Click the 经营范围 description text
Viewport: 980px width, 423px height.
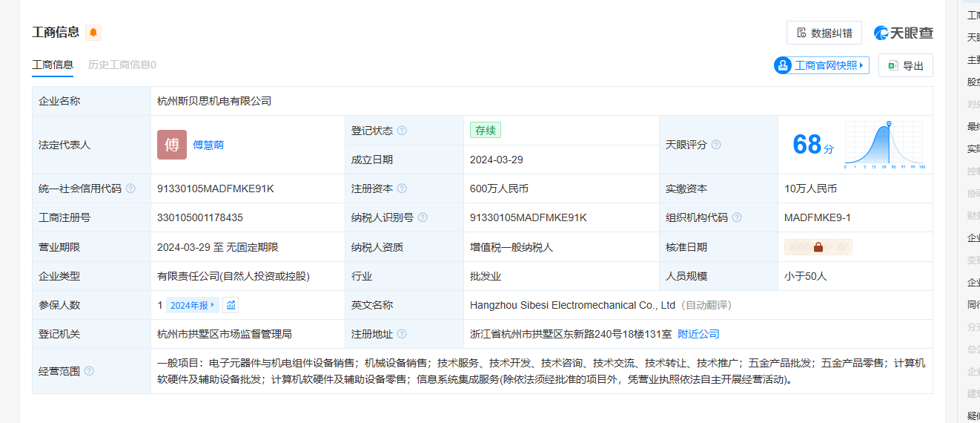click(541, 371)
